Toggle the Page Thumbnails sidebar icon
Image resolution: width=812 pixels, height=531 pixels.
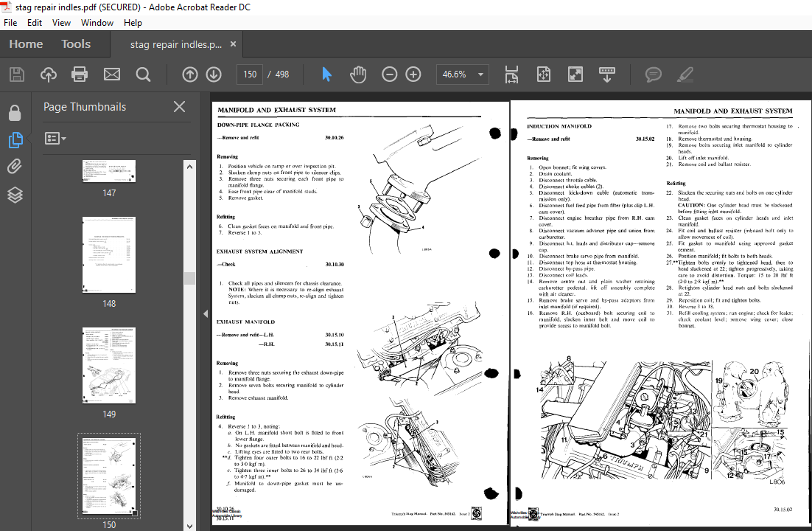point(15,139)
